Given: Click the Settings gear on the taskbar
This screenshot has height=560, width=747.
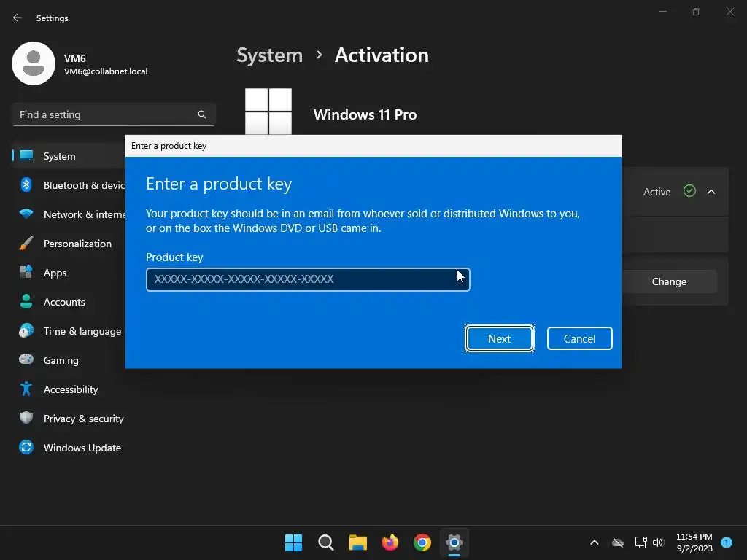Looking at the screenshot, I should click(454, 542).
